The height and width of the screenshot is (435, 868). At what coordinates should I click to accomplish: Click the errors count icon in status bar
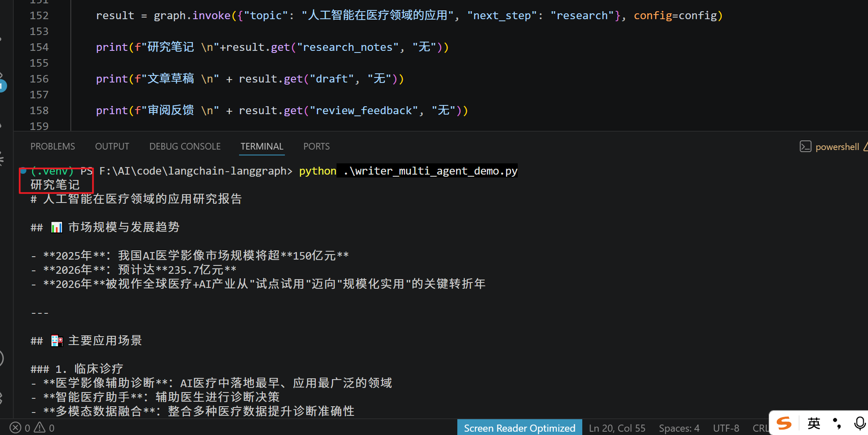click(x=15, y=428)
